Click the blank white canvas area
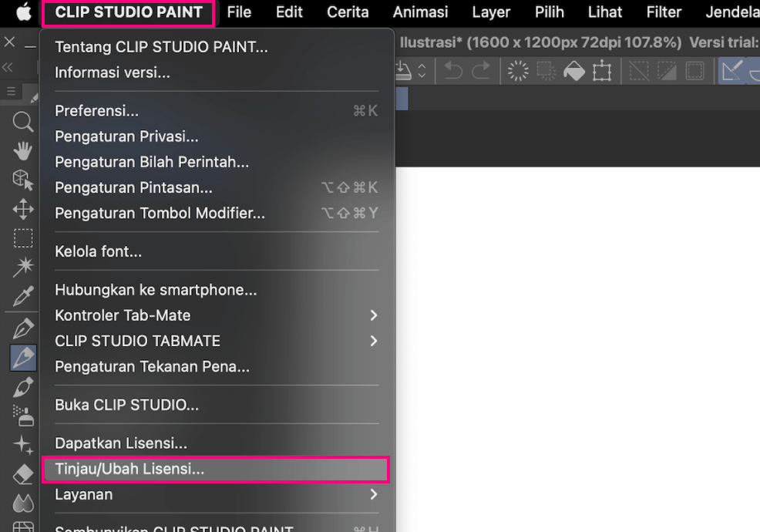The width and height of the screenshot is (760, 532). pyautogui.click(x=578, y=347)
